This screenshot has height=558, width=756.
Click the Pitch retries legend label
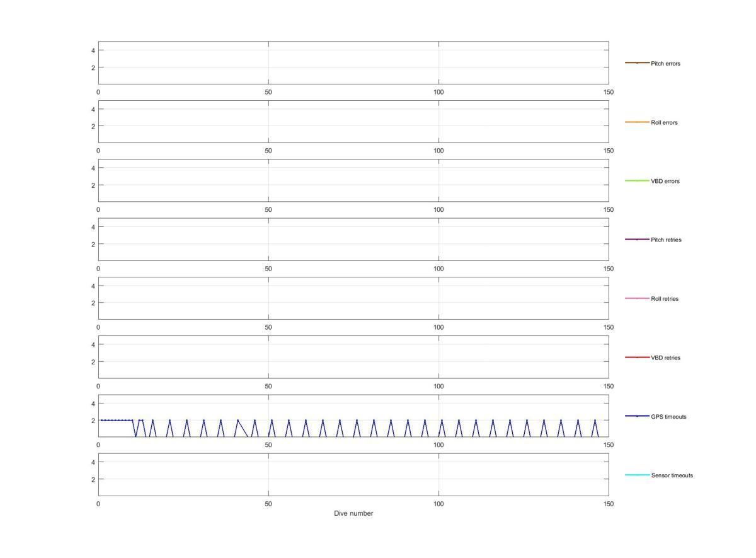click(666, 240)
